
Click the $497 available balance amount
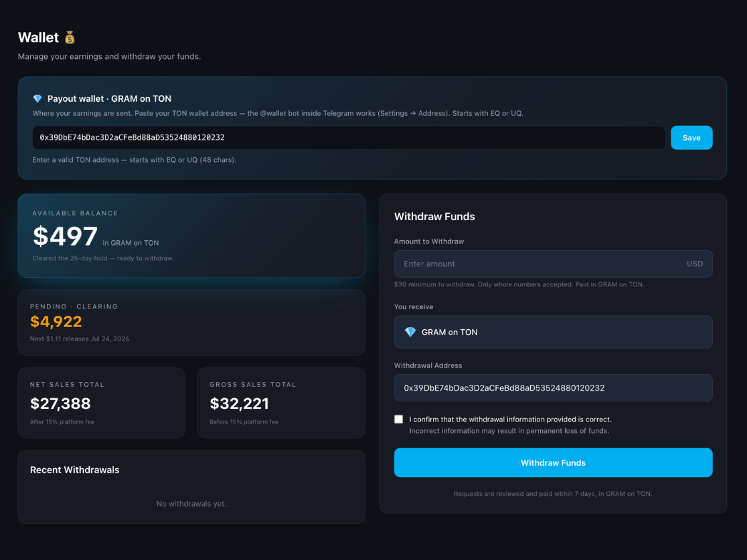tap(66, 236)
